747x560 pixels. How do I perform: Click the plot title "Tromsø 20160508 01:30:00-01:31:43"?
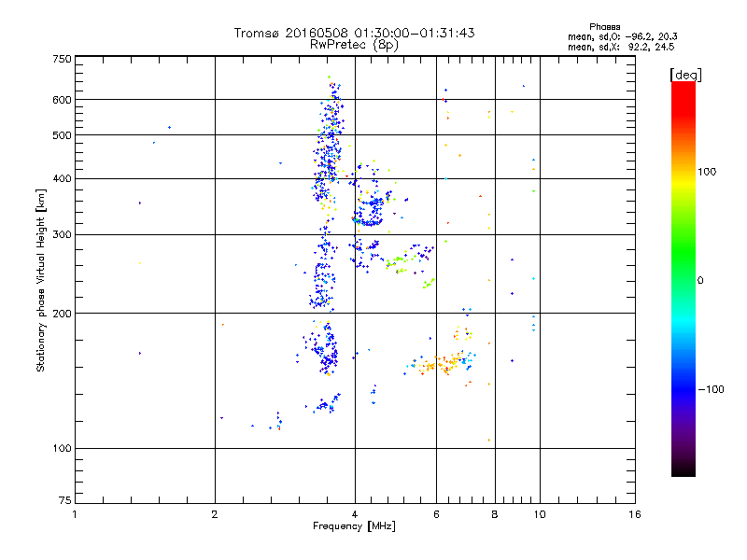[x=354, y=33]
